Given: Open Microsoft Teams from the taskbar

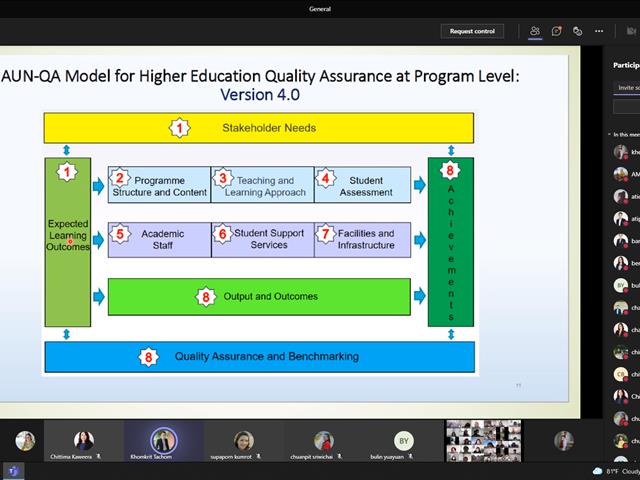Looking at the screenshot, I should (x=13, y=471).
